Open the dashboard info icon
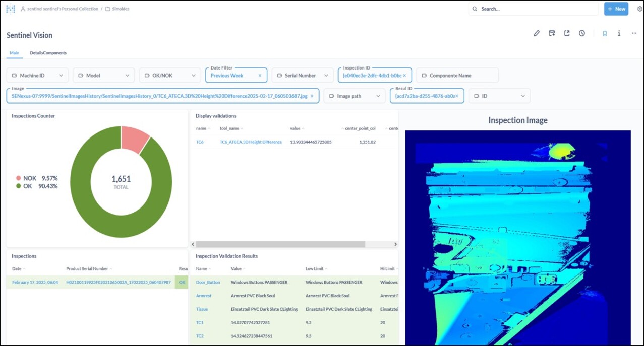The height and width of the screenshot is (346, 644). [619, 33]
